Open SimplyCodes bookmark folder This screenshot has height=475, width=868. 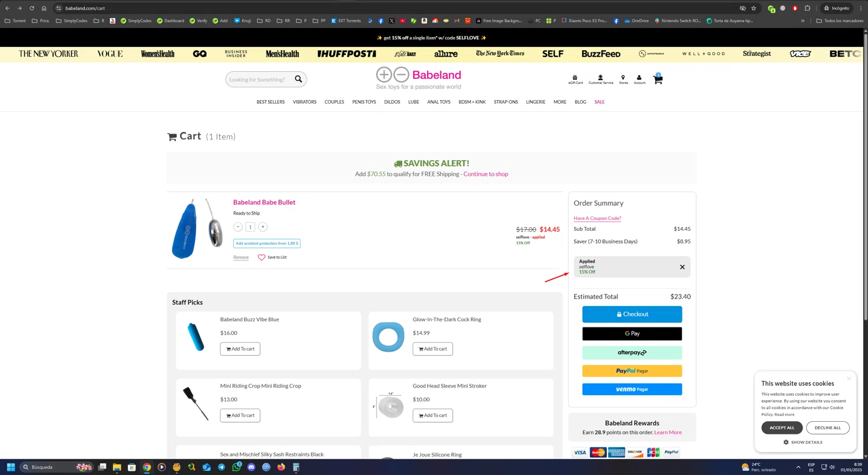click(72, 21)
